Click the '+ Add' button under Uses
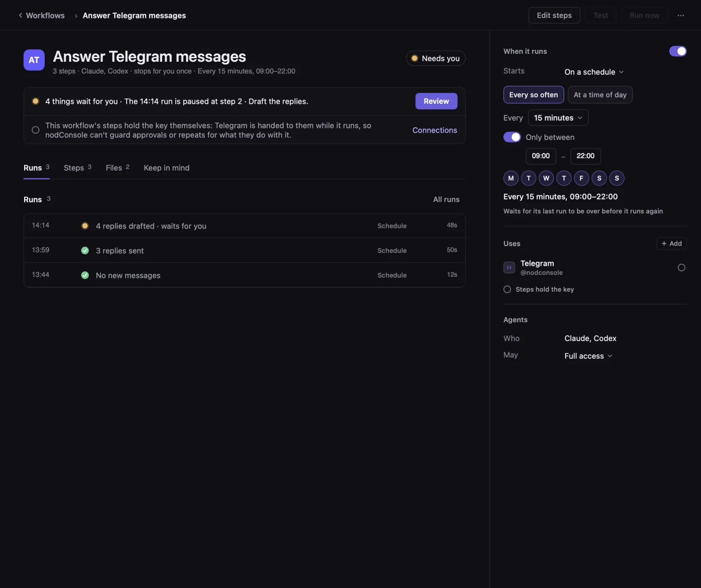This screenshot has height=588, width=701. tap(672, 243)
